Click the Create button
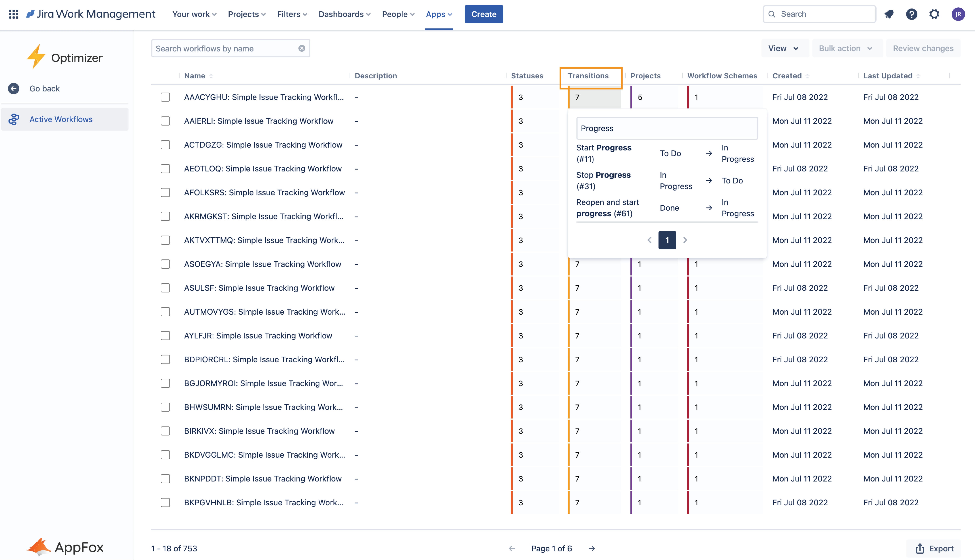 [483, 14]
